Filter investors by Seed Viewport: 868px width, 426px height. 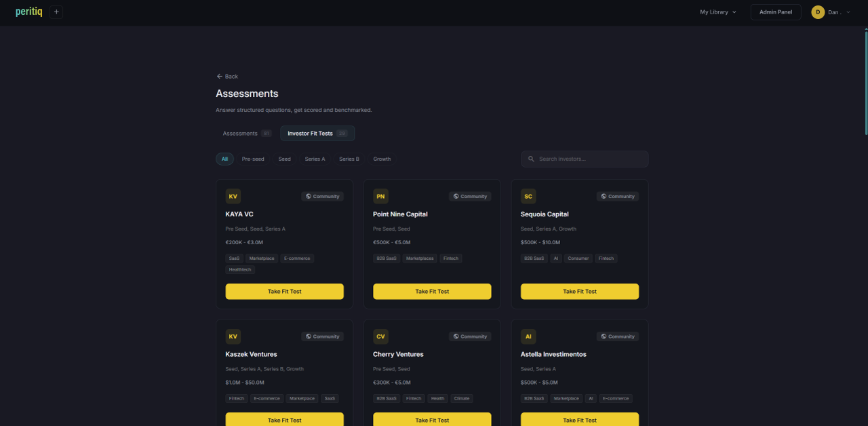click(284, 159)
